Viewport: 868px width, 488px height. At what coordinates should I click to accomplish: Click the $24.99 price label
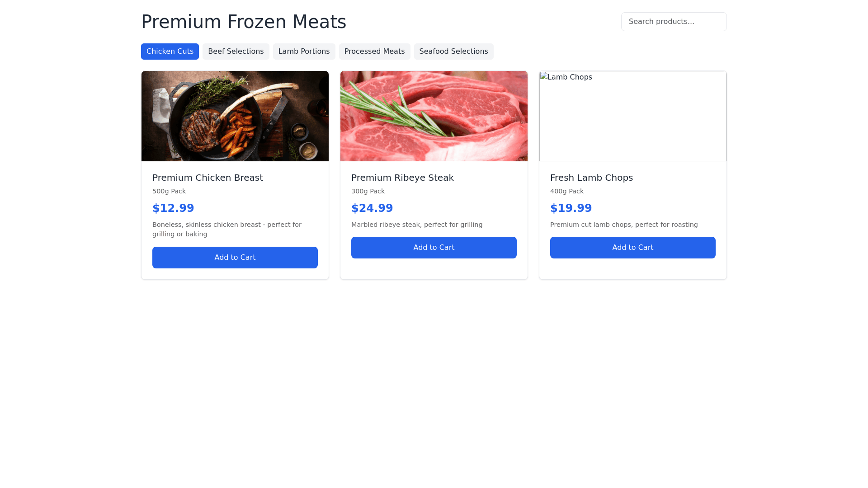pos(372,208)
